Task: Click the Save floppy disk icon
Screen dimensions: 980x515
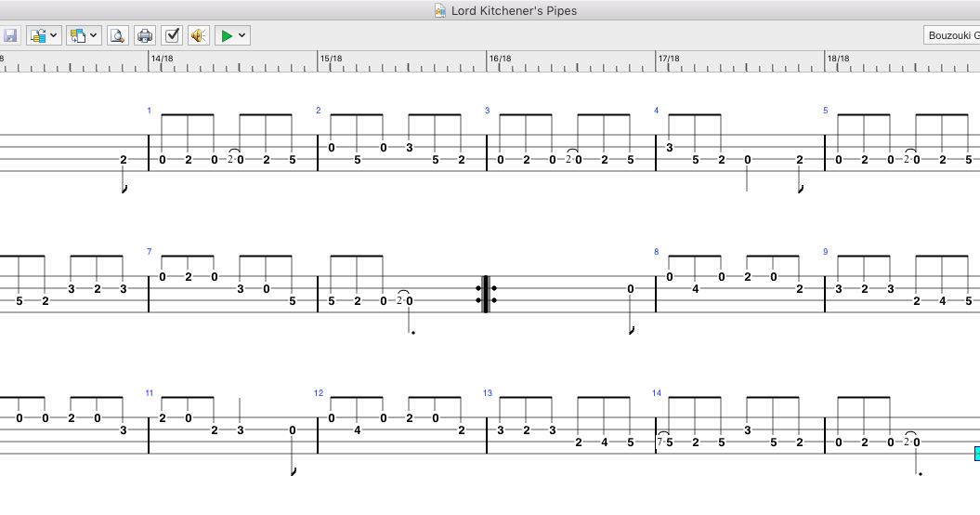Action: point(10,35)
